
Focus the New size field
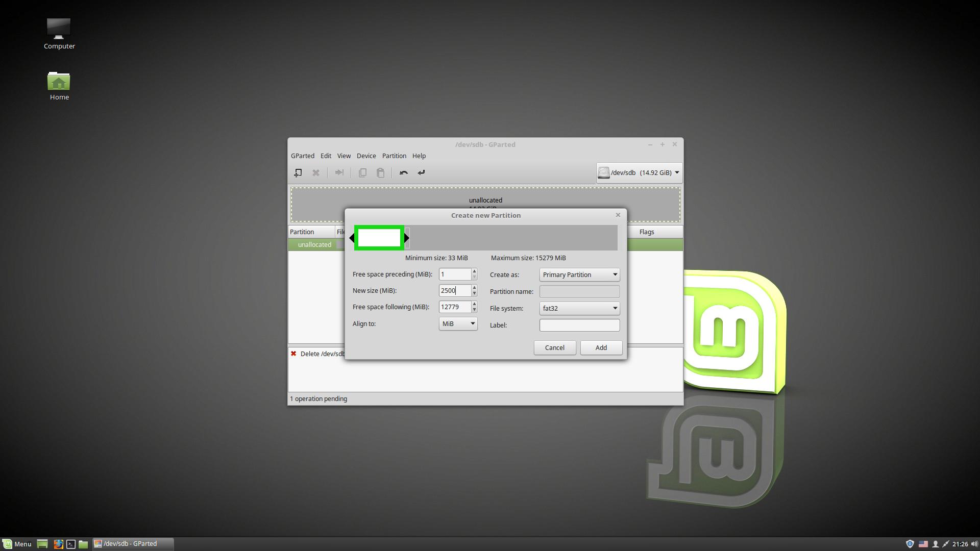pyautogui.click(x=455, y=291)
